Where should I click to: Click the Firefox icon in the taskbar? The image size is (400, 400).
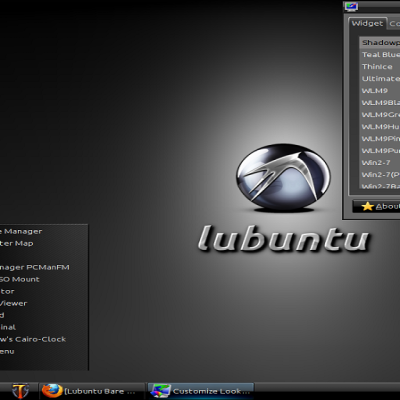52,391
